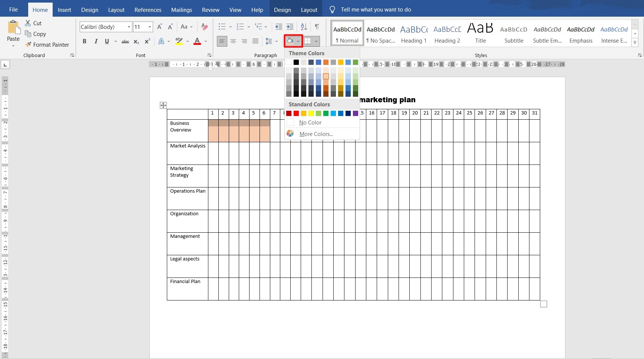Toggle subscript on selected text
Viewport: 644px width, 359px height.
pos(136,41)
